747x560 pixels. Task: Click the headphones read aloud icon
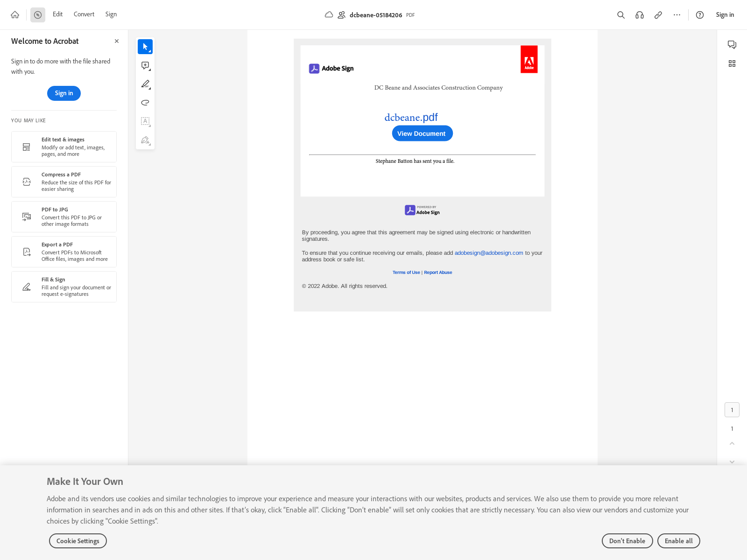pos(640,15)
